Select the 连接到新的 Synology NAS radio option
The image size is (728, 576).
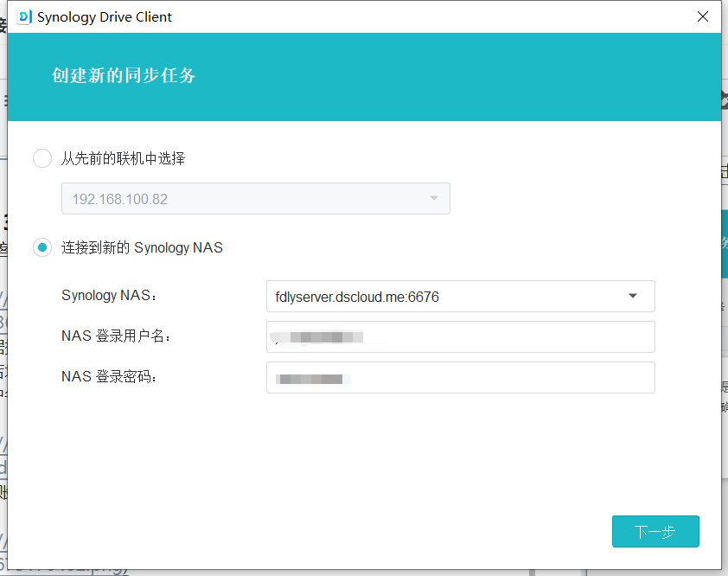42,247
